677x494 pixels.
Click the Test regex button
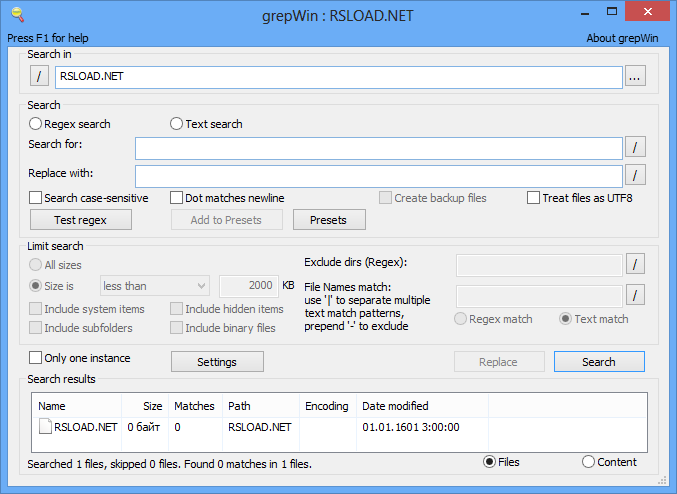[81, 220]
